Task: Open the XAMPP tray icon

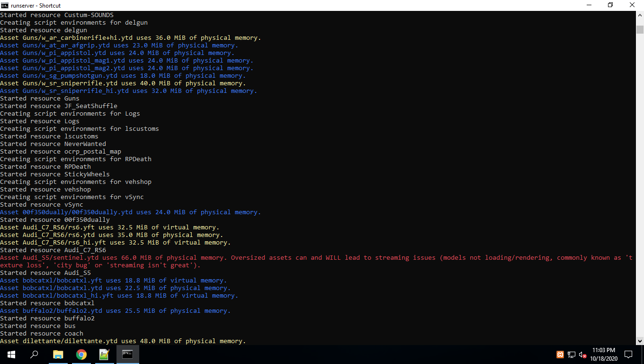Action: pyautogui.click(x=560, y=355)
